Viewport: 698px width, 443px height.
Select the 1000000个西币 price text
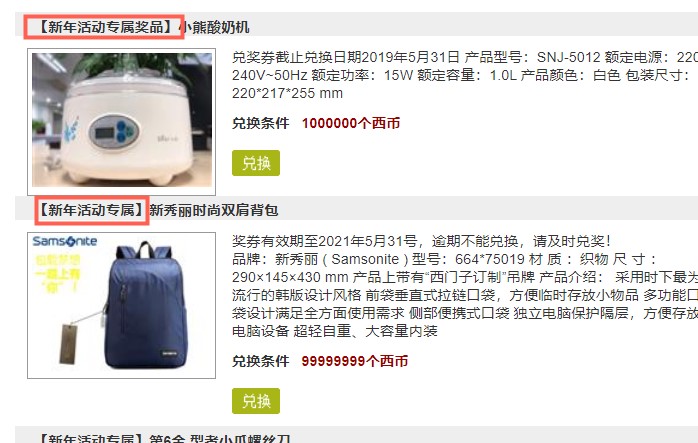tap(351, 123)
